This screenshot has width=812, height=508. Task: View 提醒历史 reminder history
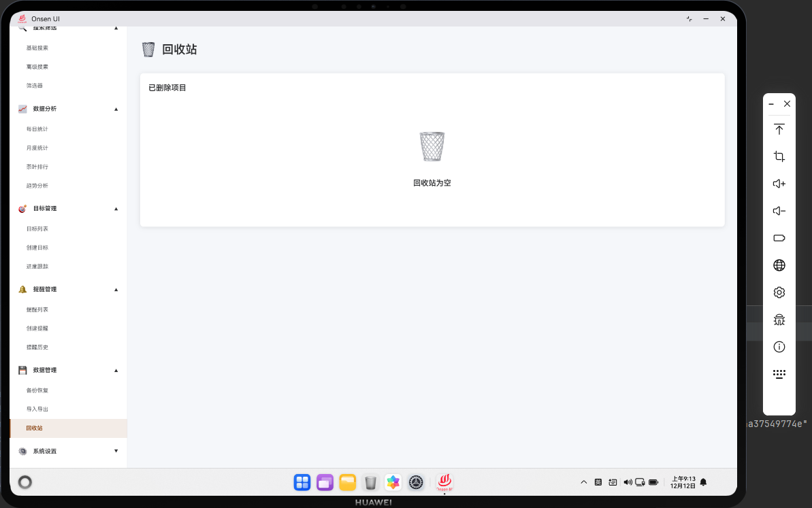(37, 347)
